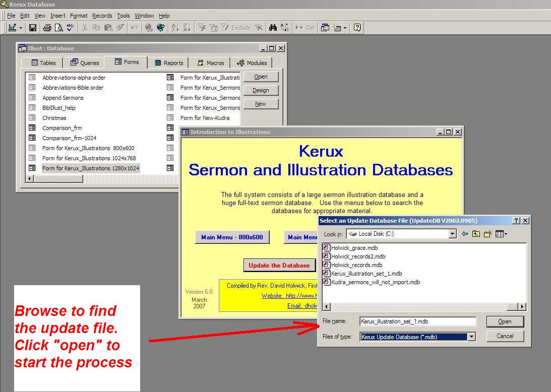Click the New Object toolbar icon
Viewport: 551px width, 392px height.
pyautogui.click(x=337, y=28)
